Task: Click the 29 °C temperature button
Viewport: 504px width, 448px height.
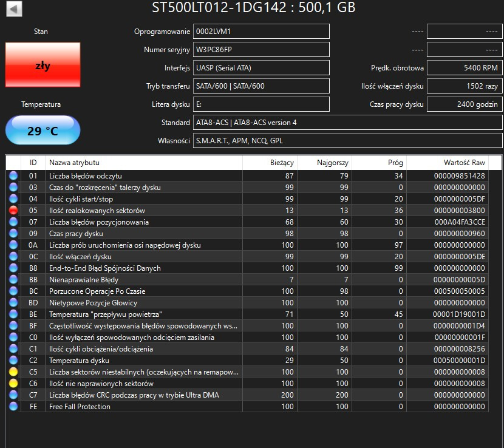Action: point(43,130)
